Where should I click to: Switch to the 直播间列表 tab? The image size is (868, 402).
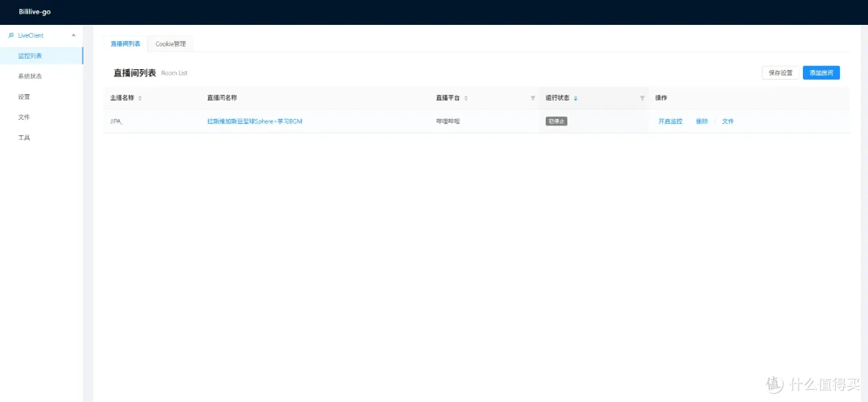click(125, 43)
